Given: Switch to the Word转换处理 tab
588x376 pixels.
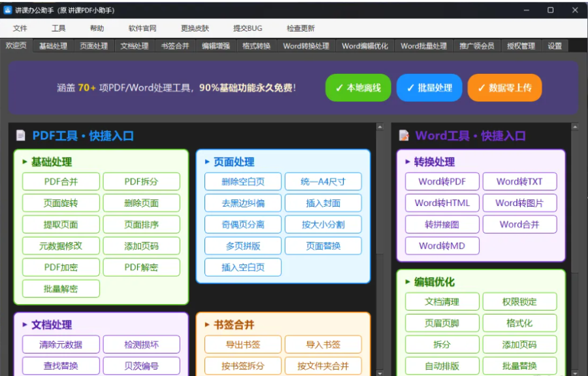Looking at the screenshot, I should click(x=306, y=46).
